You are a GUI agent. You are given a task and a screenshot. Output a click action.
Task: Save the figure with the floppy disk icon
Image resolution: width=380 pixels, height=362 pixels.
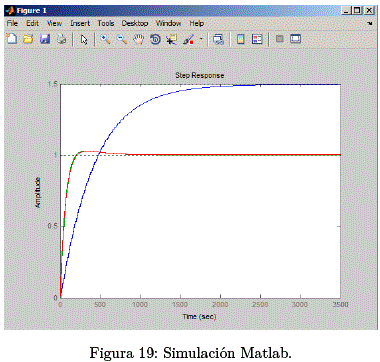pyautogui.click(x=45, y=39)
